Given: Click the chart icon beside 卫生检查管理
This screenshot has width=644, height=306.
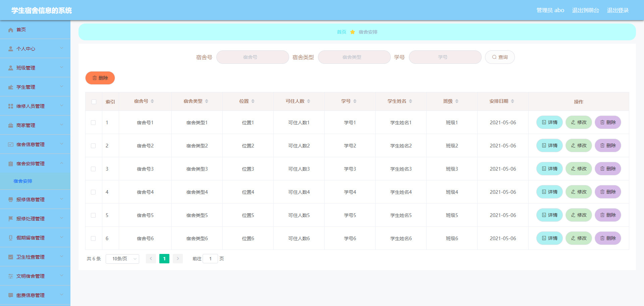Looking at the screenshot, I should pyautogui.click(x=11, y=257).
